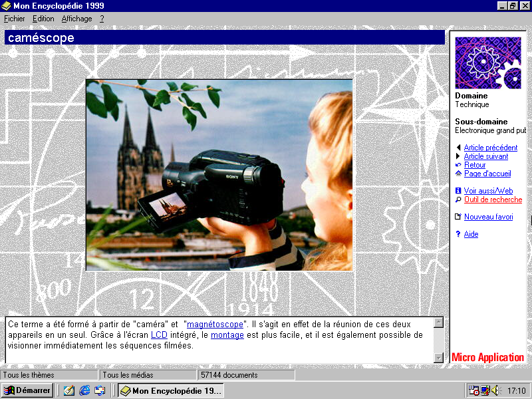This screenshot has height=399, width=532.
Task: Go to Article suivant link
Action: [486, 156]
